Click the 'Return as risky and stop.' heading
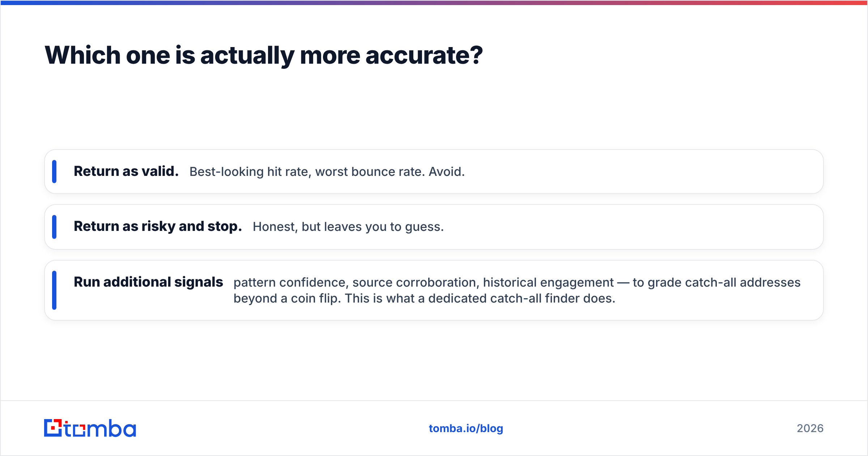The image size is (868, 456). click(158, 226)
